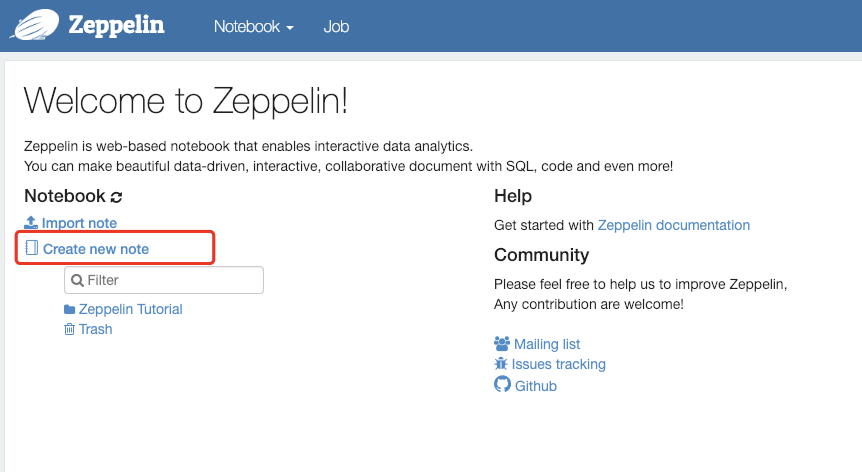This screenshot has width=862, height=472.
Task: Click the Zeppelin brand name
Action: click(116, 26)
